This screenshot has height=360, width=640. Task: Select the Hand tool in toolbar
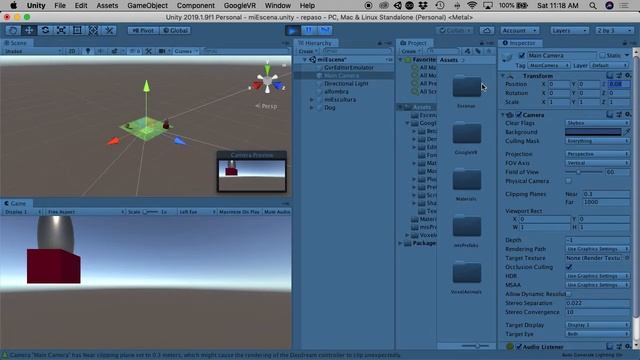tap(13, 30)
